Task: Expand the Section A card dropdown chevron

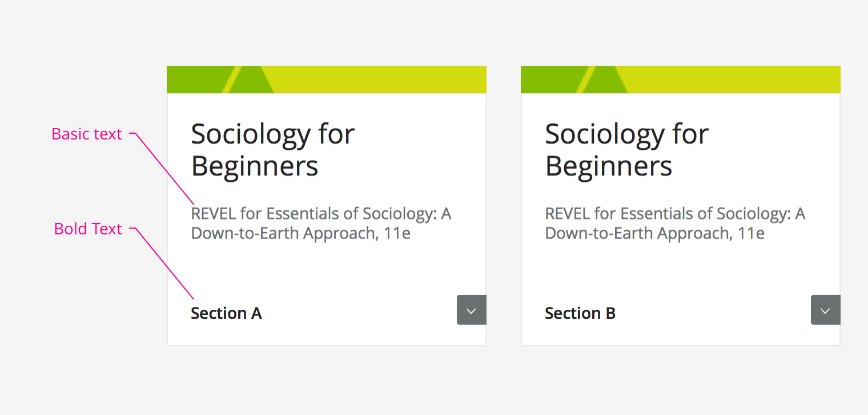Action: click(x=472, y=310)
